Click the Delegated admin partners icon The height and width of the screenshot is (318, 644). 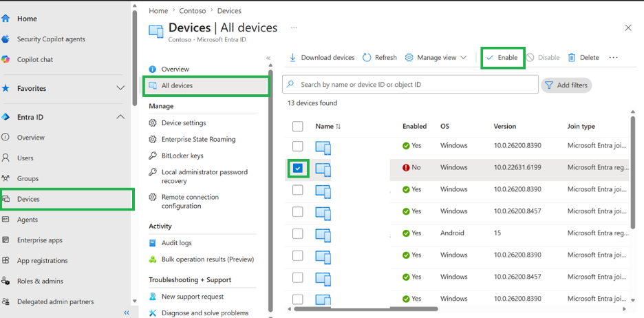(x=6, y=301)
